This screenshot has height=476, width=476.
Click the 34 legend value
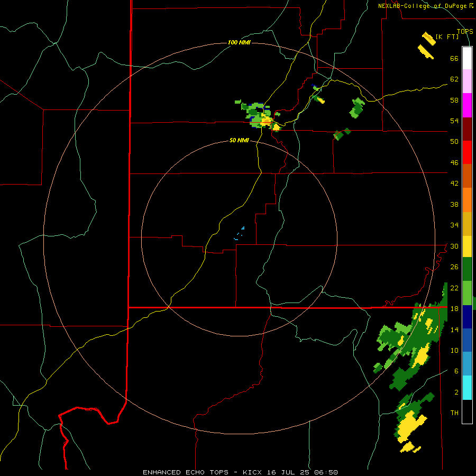[x=454, y=225]
